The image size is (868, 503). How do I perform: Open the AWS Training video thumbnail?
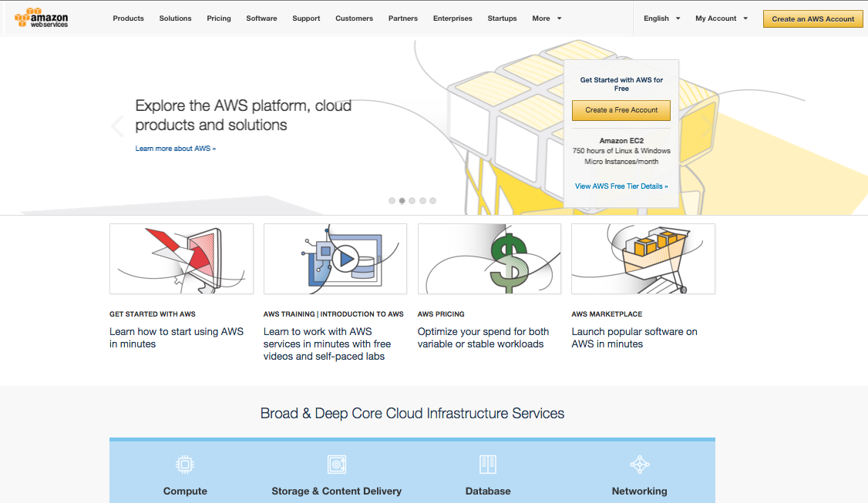(335, 259)
